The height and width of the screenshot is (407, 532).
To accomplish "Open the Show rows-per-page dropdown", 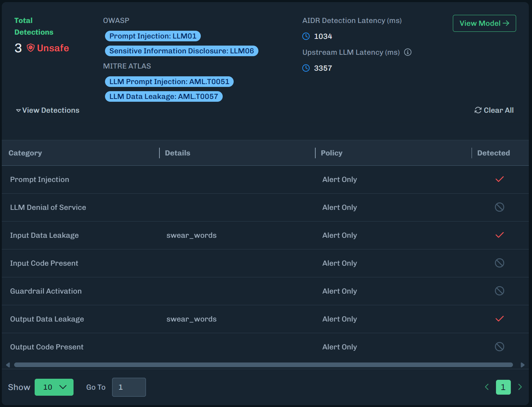I will click(x=54, y=387).
